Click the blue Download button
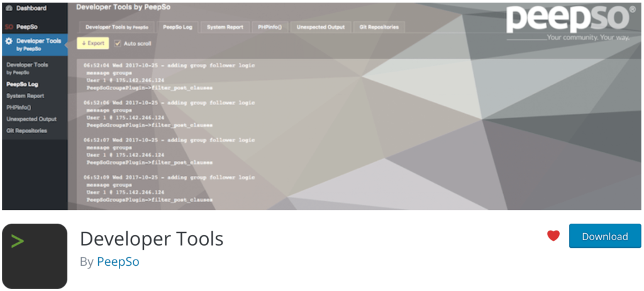The height and width of the screenshot is (291, 644). click(605, 236)
